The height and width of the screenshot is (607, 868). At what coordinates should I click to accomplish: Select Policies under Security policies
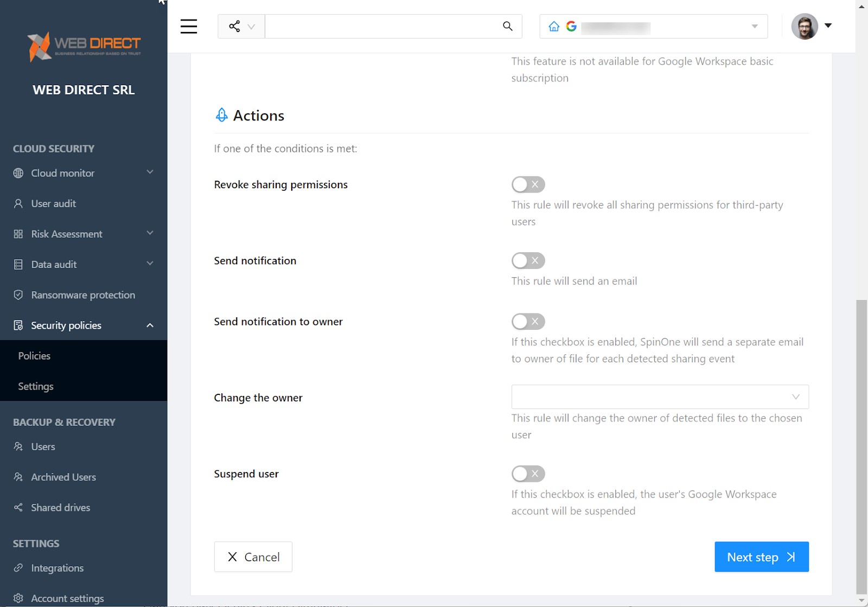point(34,355)
